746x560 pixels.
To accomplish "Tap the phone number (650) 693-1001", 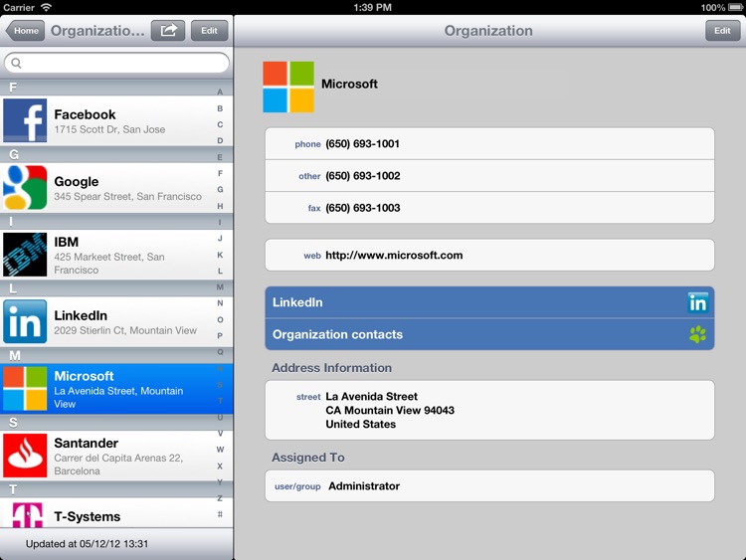I will [489, 143].
